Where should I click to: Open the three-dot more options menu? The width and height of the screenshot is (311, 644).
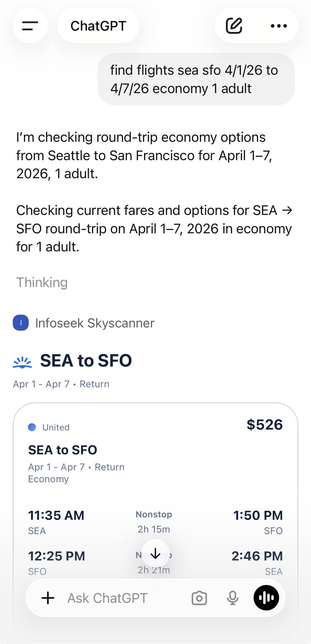click(279, 26)
